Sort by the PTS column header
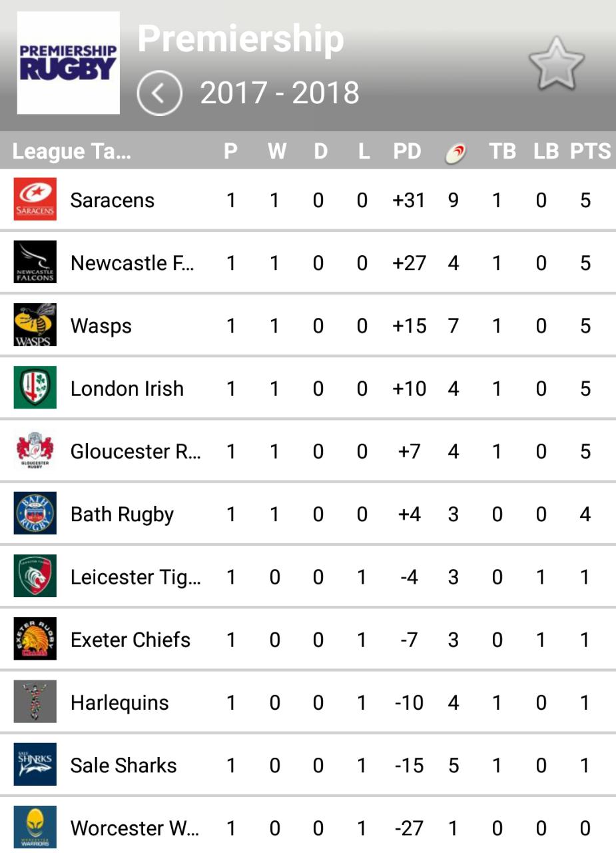This screenshot has width=616, height=853. pyautogui.click(x=590, y=151)
